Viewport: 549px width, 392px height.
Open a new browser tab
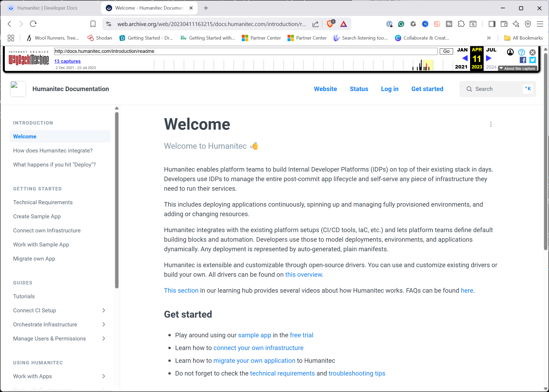pos(206,8)
